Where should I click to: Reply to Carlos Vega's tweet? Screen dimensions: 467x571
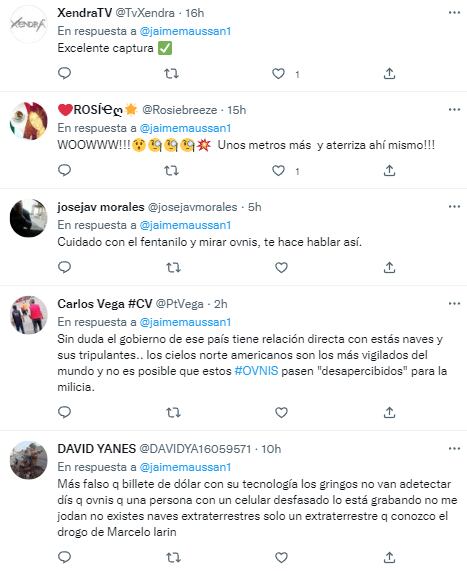64,412
